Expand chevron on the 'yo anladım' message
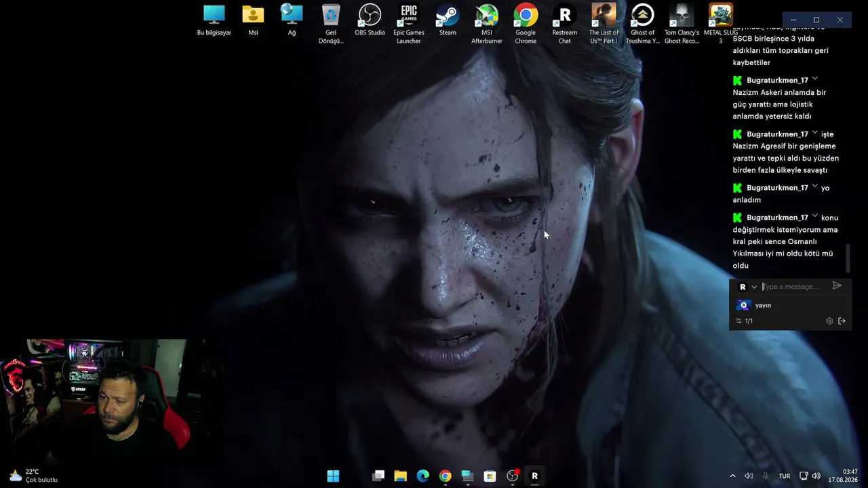Viewport: 868px width, 488px height. (x=815, y=186)
